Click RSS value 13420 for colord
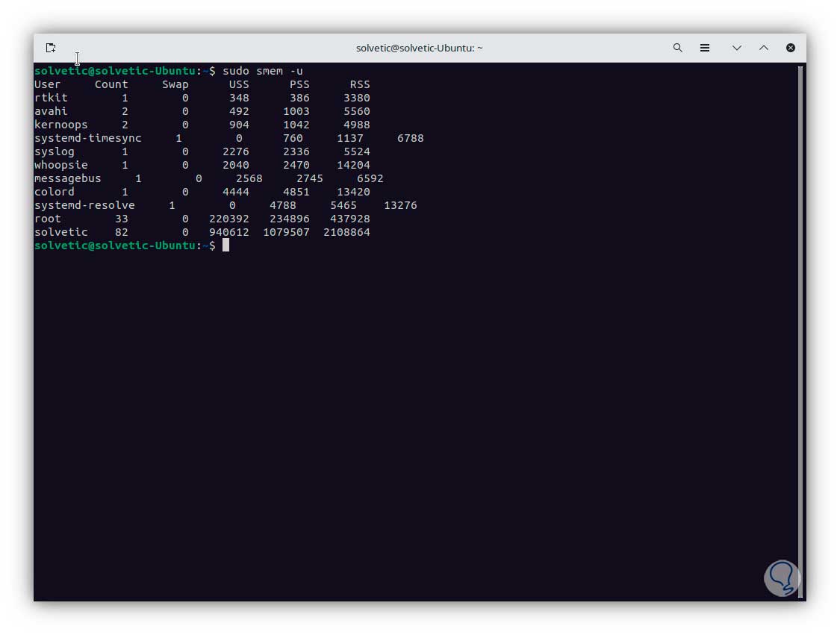The image size is (840, 635). coord(354,192)
